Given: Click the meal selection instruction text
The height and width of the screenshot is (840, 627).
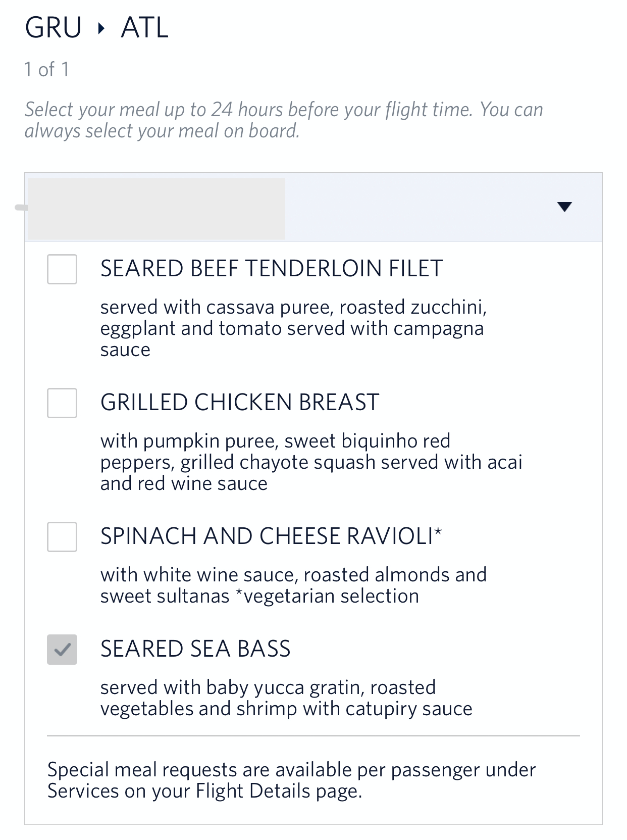Looking at the screenshot, I should (283, 120).
